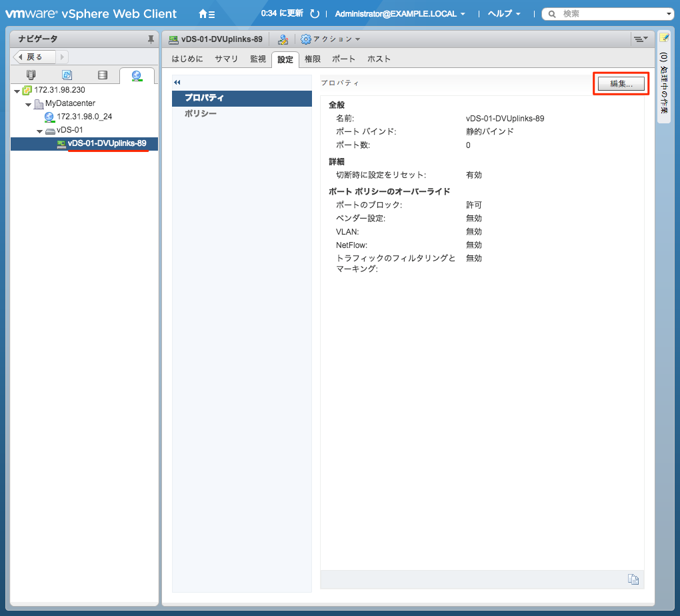Switch to Hosts and Clusters navigator view

click(x=31, y=75)
